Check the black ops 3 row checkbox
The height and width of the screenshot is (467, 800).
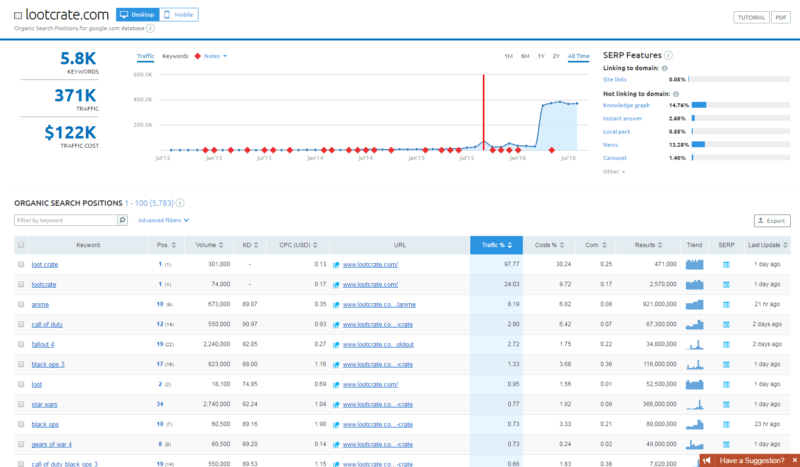pos(21,364)
